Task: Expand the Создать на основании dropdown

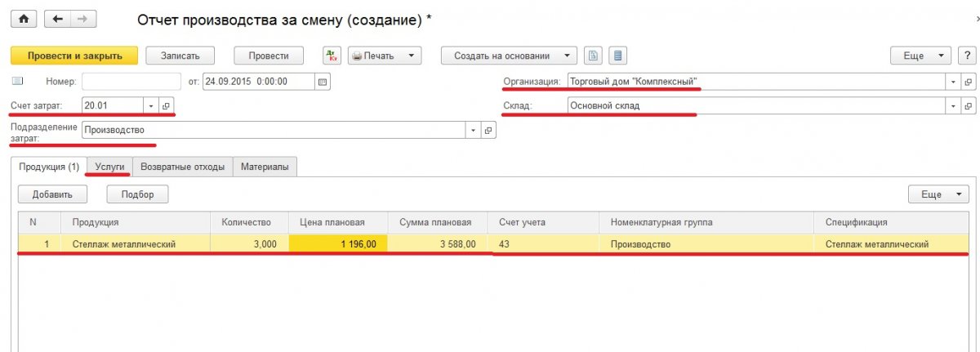Action: 510,56
